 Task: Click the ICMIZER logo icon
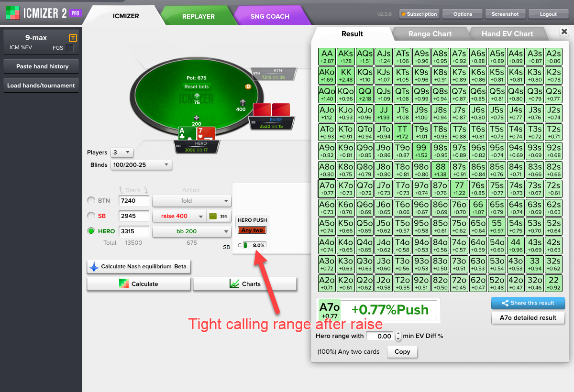click(x=12, y=13)
